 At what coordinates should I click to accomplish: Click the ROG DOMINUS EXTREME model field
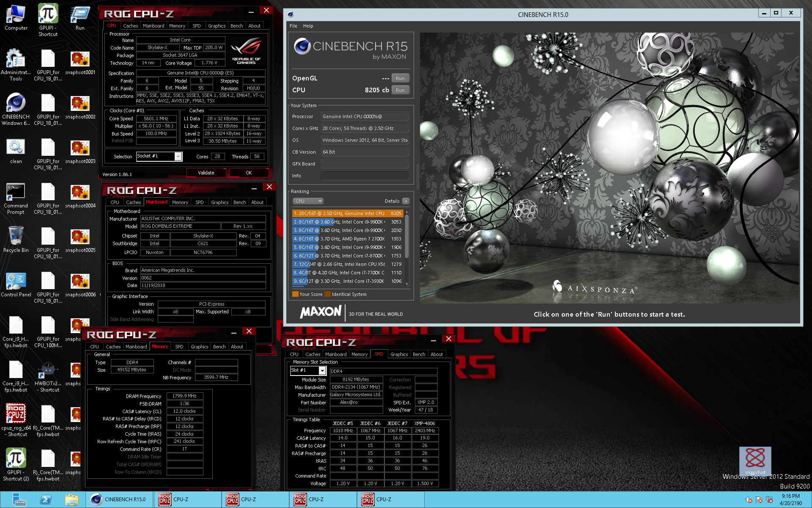[181, 226]
